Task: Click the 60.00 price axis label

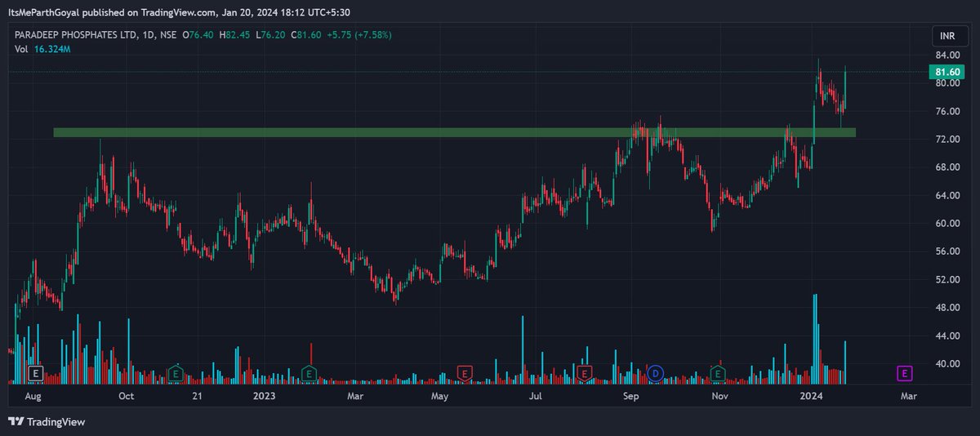Action: click(946, 224)
